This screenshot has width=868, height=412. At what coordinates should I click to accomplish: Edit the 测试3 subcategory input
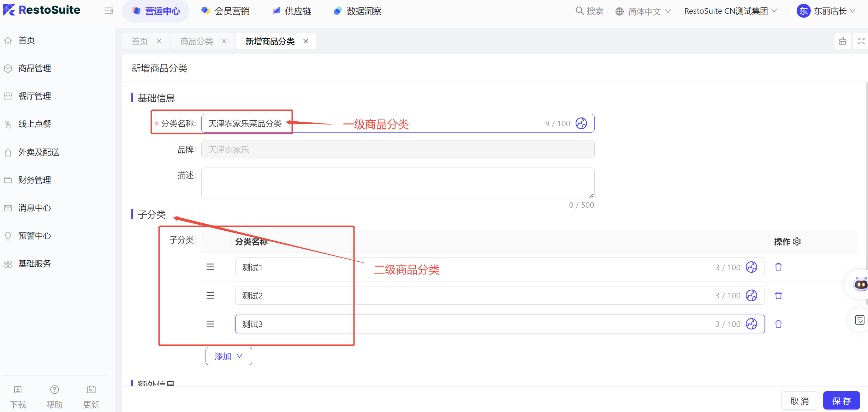[500, 324]
